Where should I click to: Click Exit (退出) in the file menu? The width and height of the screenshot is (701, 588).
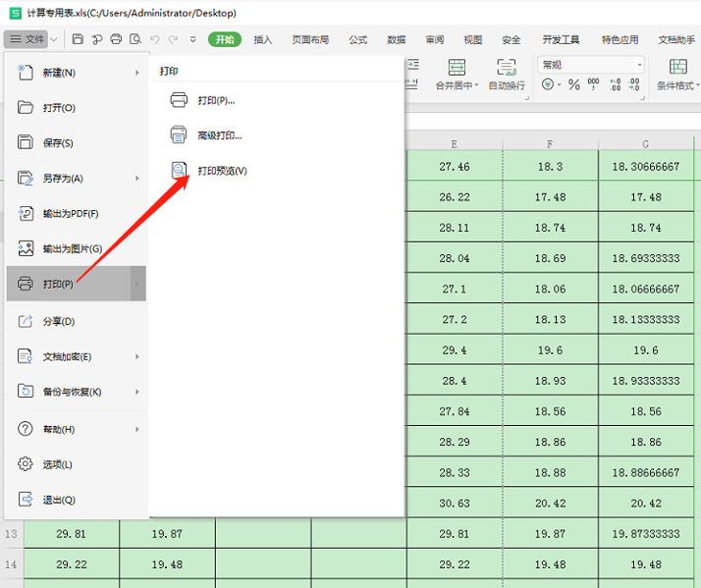pos(58,501)
